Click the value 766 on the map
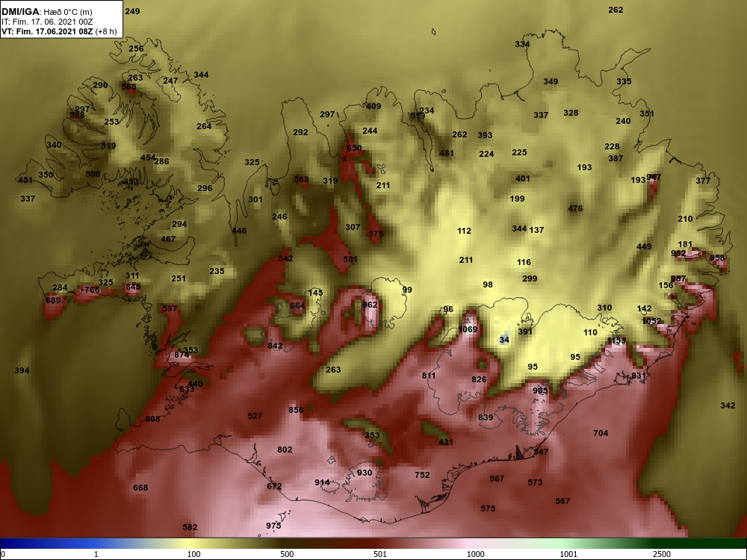 coord(92,290)
